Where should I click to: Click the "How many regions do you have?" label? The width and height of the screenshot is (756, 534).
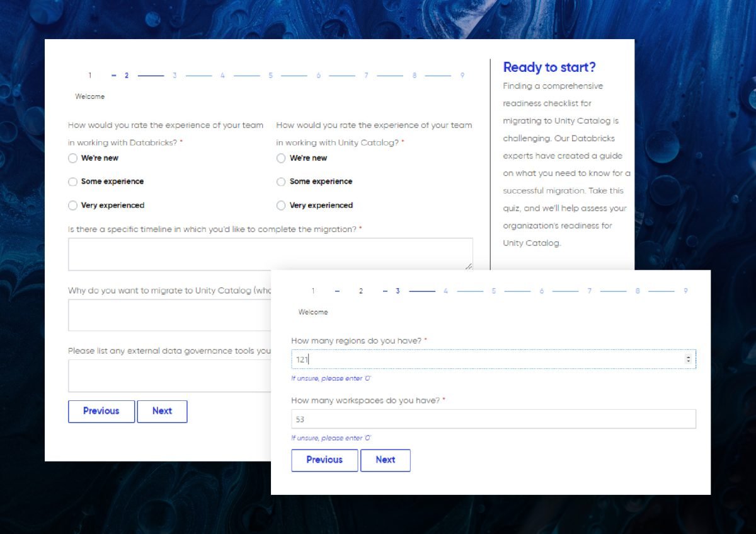pos(359,341)
